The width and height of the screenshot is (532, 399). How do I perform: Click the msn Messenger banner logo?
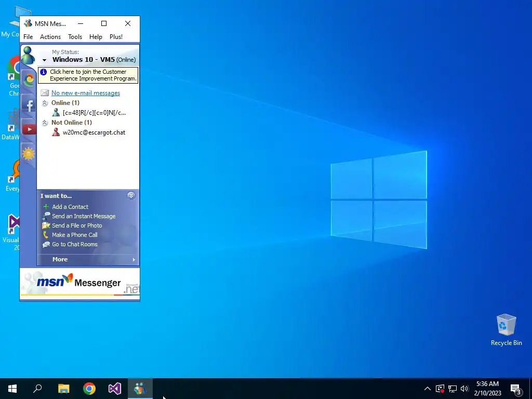coord(79,282)
